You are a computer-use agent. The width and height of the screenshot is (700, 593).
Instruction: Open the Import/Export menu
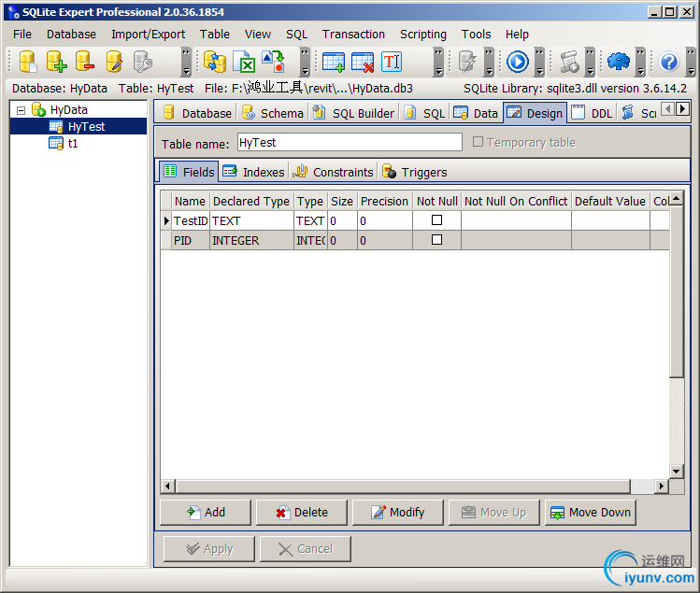(148, 35)
